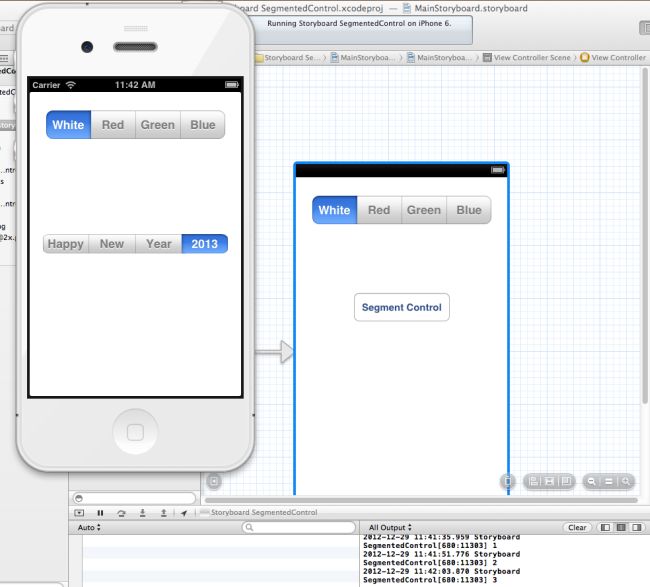
Task: Click simulator battery icon
Action: pos(232,85)
